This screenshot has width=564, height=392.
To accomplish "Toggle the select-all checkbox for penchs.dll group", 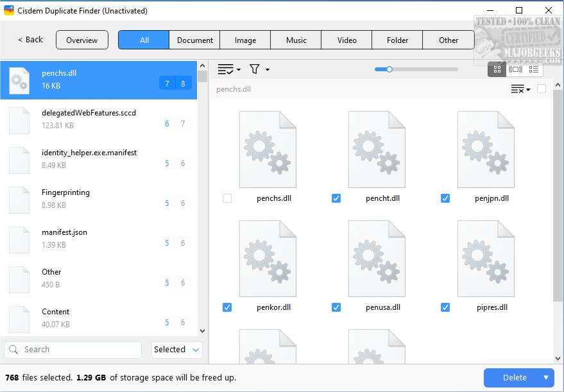I will [x=542, y=89].
